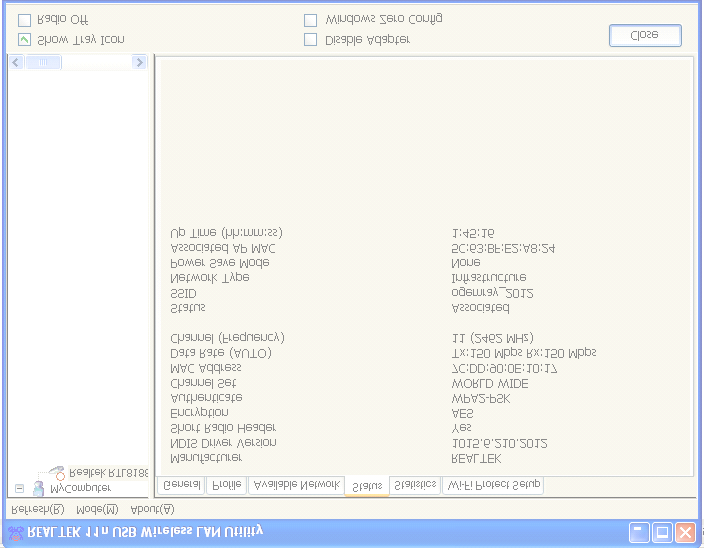This screenshot has height=548, width=704.
Task: Click the WORLD WIDE value
Action: 490,384
